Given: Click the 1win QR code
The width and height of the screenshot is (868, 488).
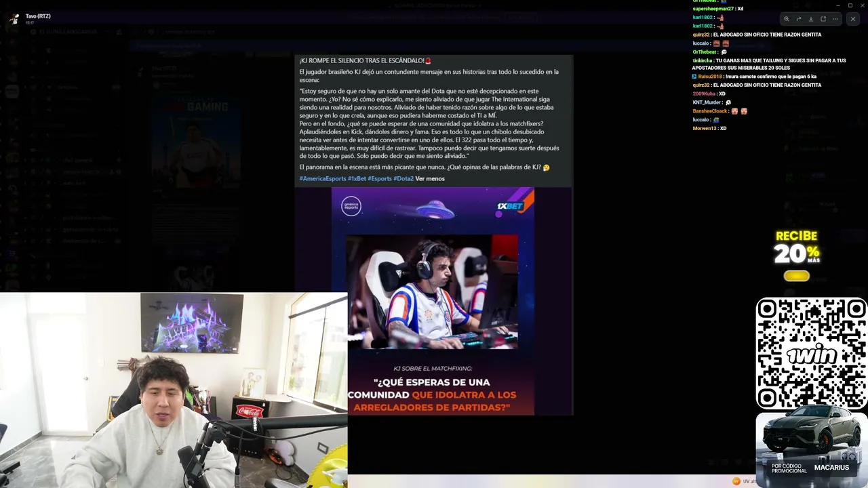Looking at the screenshot, I should pyautogui.click(x=812, y=354).
